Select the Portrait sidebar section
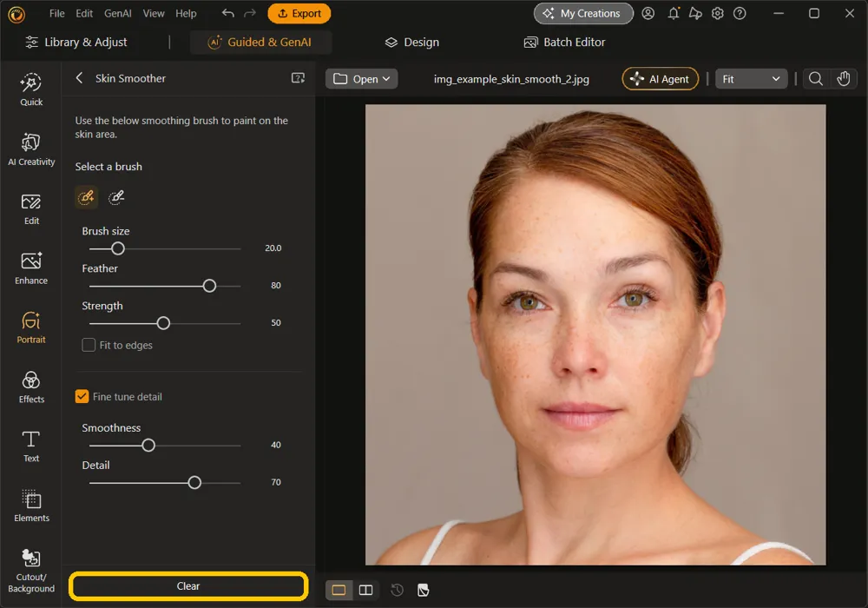Image resolution: width=868 pixels, height=608 pixels. (x=31, y=327)
